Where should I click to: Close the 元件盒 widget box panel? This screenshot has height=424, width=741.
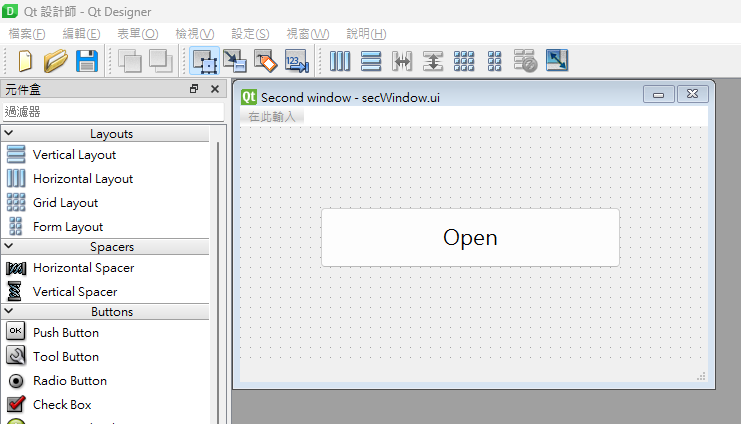(215, 89)
